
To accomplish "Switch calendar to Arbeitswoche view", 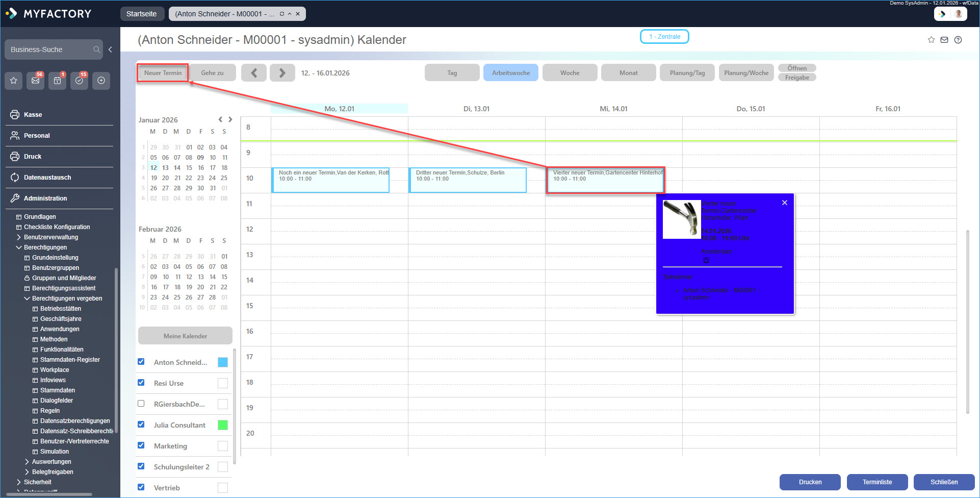I will [511, 73].
